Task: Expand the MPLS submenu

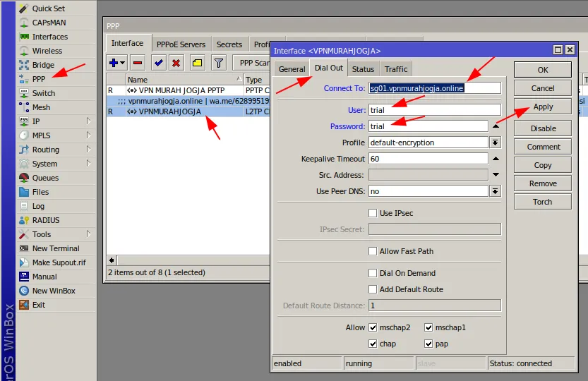Action: [88, 135]
